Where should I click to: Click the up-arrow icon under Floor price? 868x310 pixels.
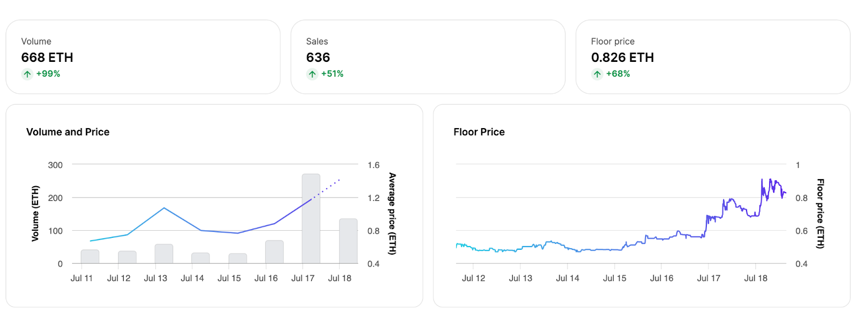coord(597,74)
